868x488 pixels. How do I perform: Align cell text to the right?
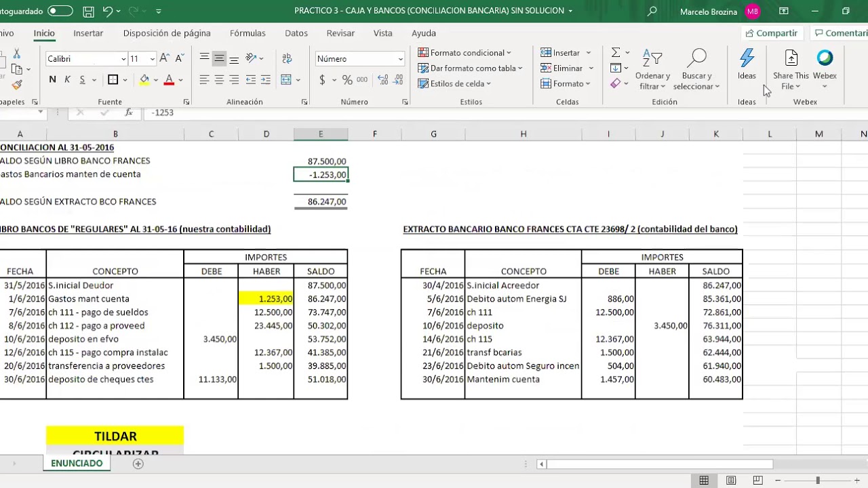click(x=234, y=80)
